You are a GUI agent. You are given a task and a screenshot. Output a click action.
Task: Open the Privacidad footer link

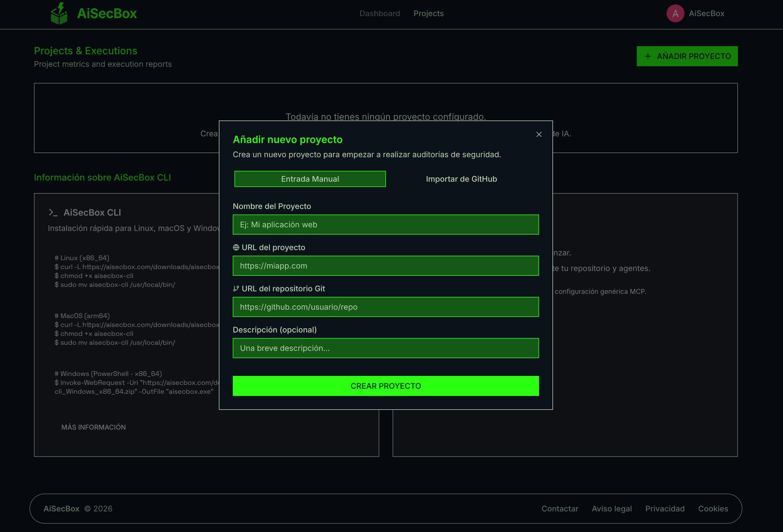(x=665, y=508)
